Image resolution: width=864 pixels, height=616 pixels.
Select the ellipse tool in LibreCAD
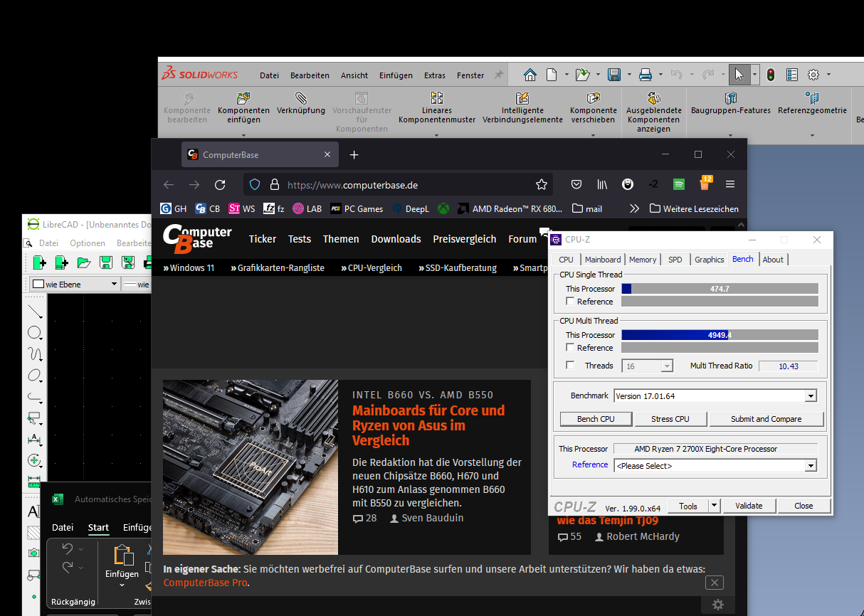tap(34, 376)
